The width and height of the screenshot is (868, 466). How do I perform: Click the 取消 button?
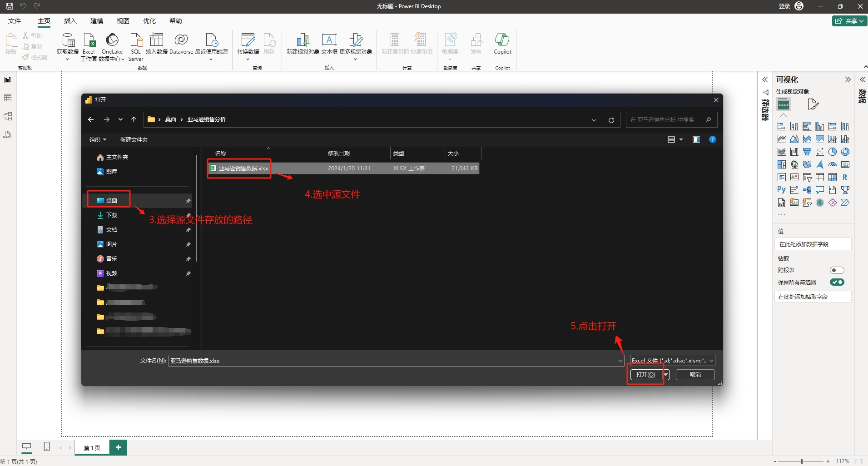pyautogui.click(x=695, y=375)
